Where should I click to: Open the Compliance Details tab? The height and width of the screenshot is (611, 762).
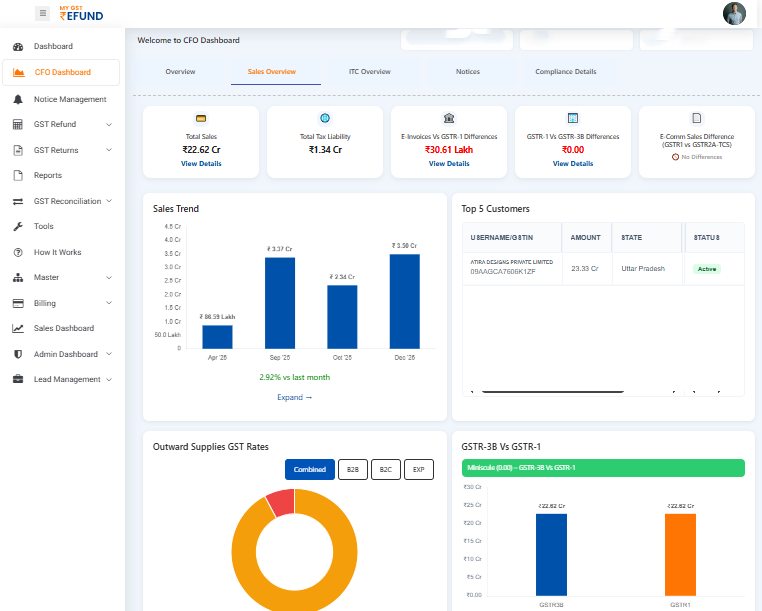click(566, 71)
